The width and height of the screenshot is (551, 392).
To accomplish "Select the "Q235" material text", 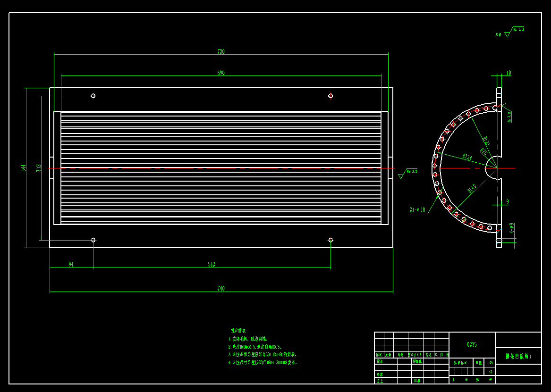I will click(x=472, y=345).
